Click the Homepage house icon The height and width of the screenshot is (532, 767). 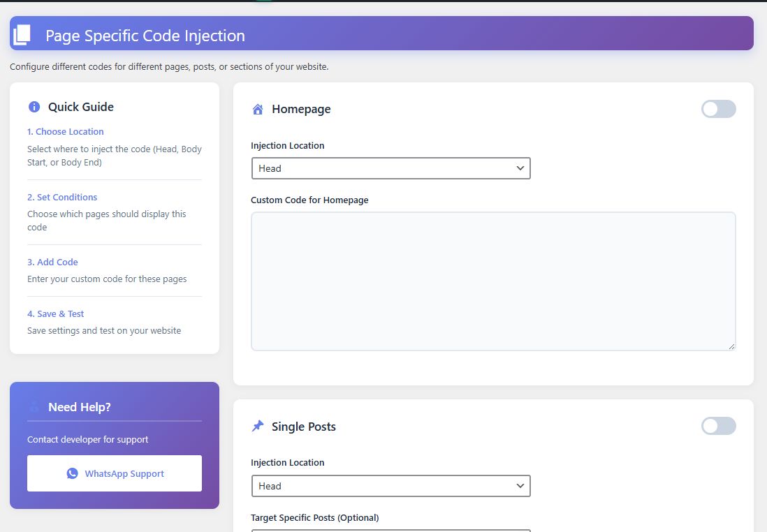coord(258,109)
